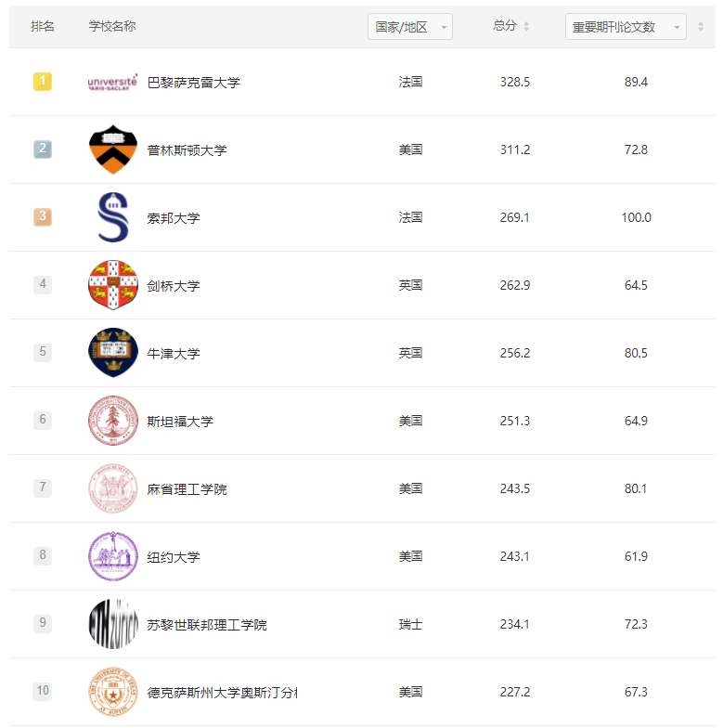Click the UT Austin seal logo

pyautogui.click(x=112, y=692)
